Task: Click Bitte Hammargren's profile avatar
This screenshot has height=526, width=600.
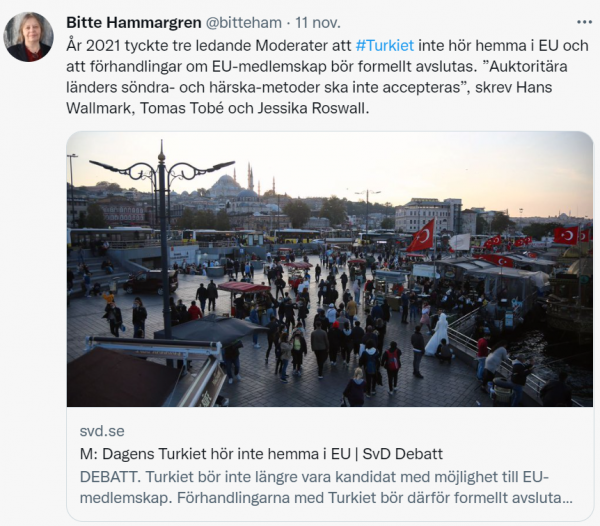Action: [x=28, y=37]
